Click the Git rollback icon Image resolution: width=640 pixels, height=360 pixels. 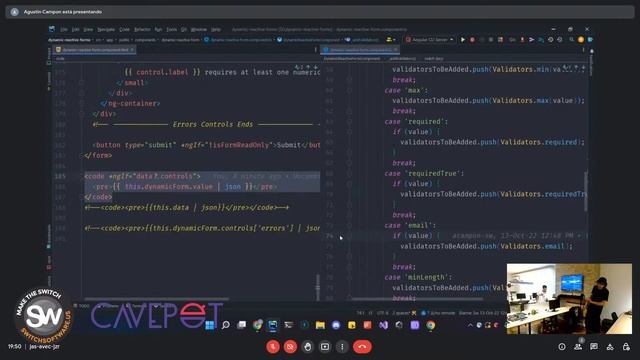point(560,40)
